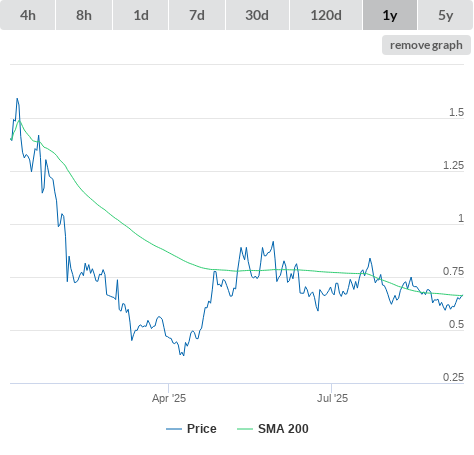Toggle the SMA 200 legend entry
Screen dimensions: 474x455
(x=273, y=429)
